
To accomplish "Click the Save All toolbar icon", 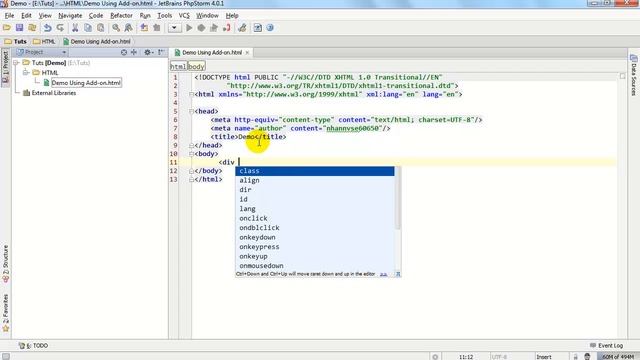I will 19,28.
